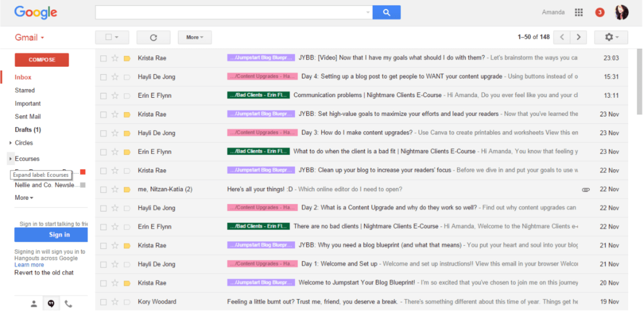Go to newer messages with left arrow
Screen dimensions: 644x322
(x=562, y=37)
